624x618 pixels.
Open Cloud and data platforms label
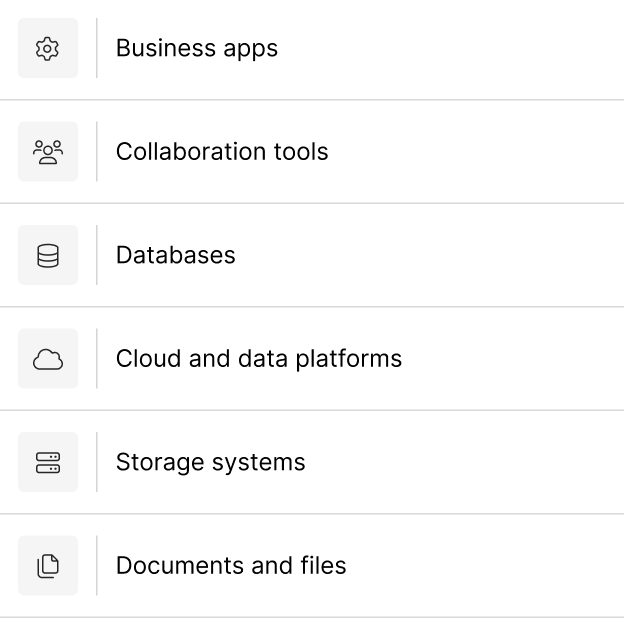[x=259, y=359]
